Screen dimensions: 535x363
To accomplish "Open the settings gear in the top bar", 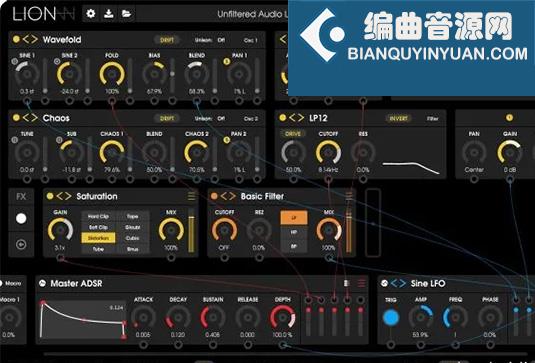I will [x=91, y=14].
